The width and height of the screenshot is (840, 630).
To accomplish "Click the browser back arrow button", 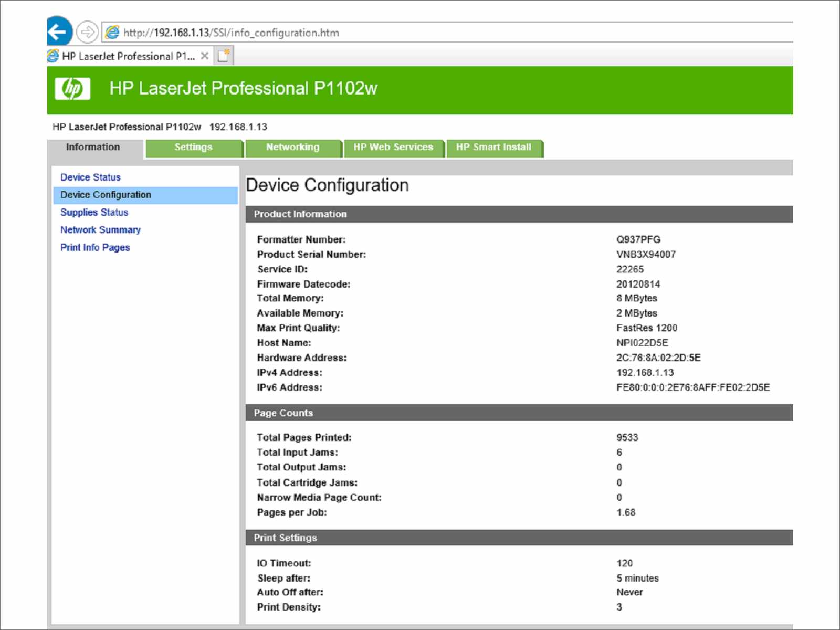I will point(59,32).
